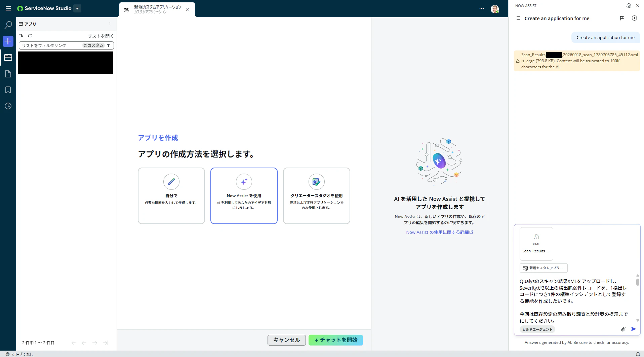Screen dimensions: 644x357
Task: Open the history clock icon in sidebar
Action: pos(8,106)
